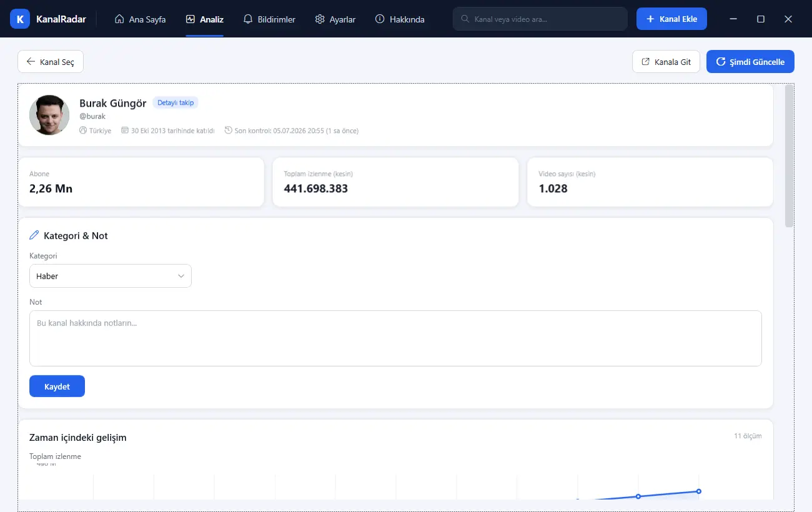This screenshot has height=512, width=812.
Task: Click the Kanal Ekle button
Action: tap(671, 19)
